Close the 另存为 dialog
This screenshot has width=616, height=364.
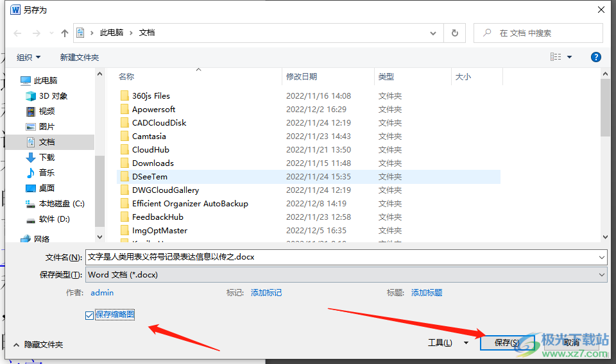(x=601, y=10)
